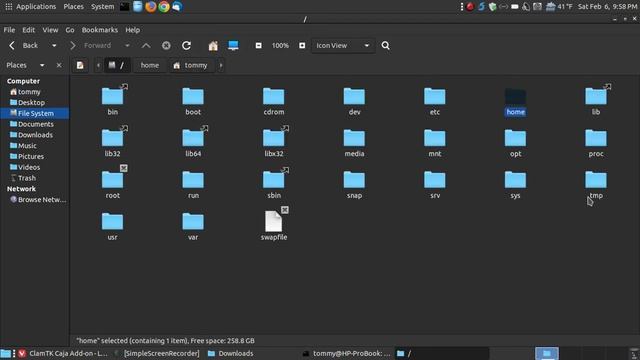Select the usr folder icon
The image size is (640, 360).
(x=112, y=222)
